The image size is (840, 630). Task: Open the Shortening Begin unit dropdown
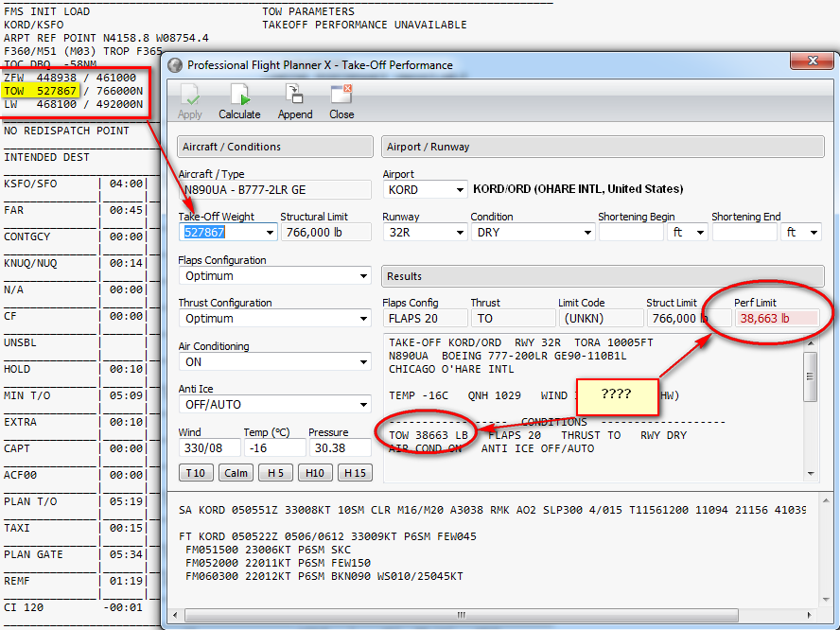click(x=700, y=233)
